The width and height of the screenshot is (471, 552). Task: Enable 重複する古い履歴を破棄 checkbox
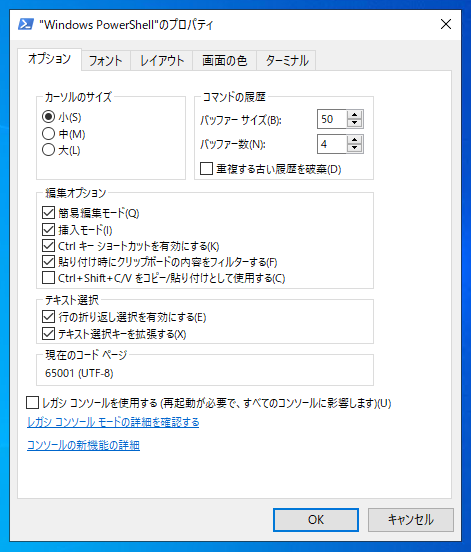pyautogui.click(x=206, y=169)
